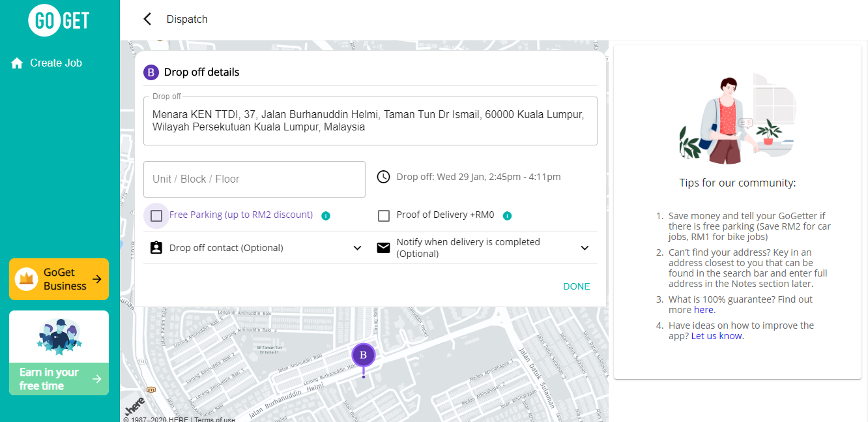Open Create Job in sidebar
868x422 pixels.
click(x=56, y=63)
